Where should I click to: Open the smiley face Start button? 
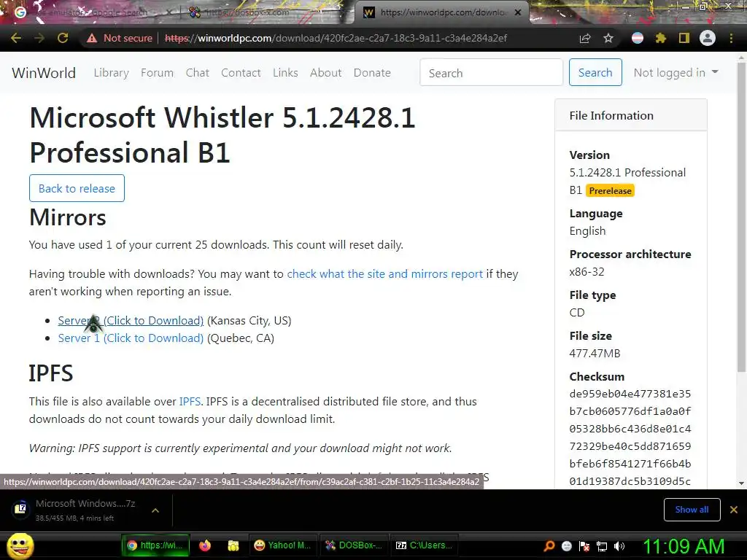pyautogui.click(x=20, y=545)
